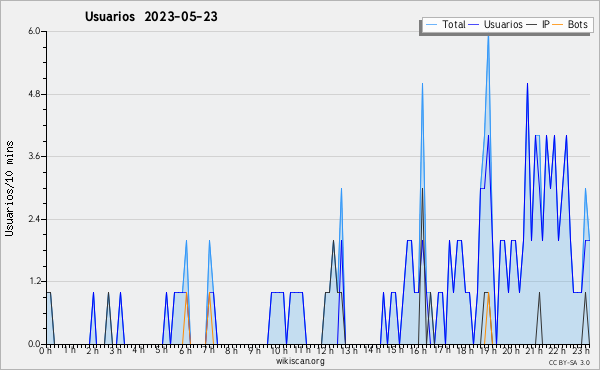Click the 'wikiscan.org' label below the chart

point(300,361)
